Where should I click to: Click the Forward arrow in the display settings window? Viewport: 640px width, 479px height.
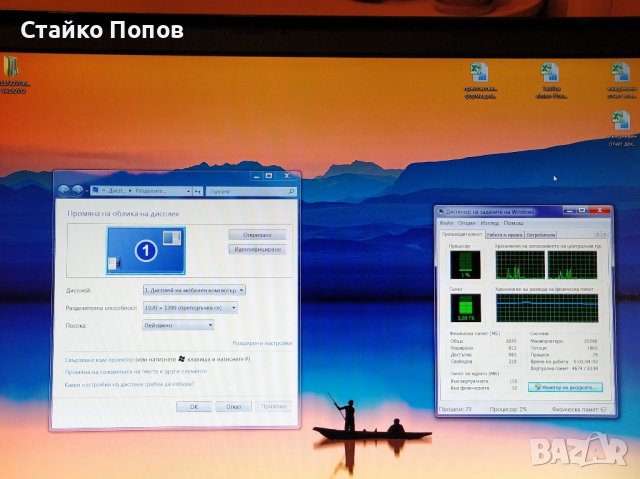pyautogui.click(x=78, y=190)
